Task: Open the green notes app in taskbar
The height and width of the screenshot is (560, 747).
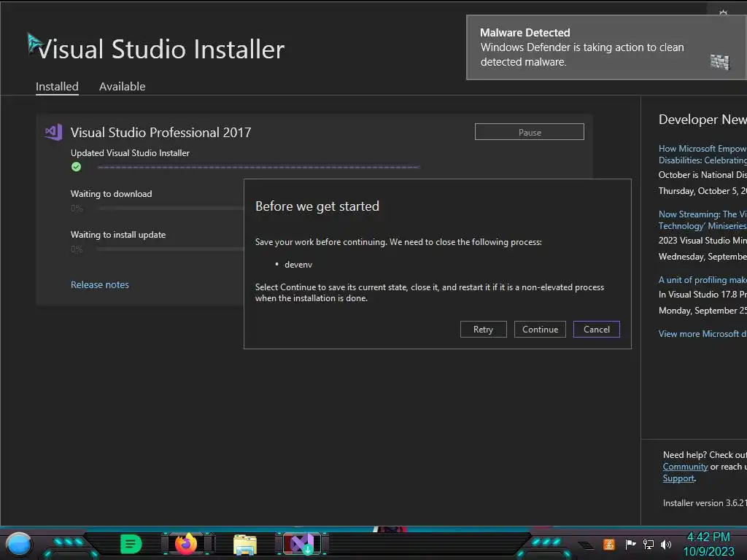Action: (131, 544)
